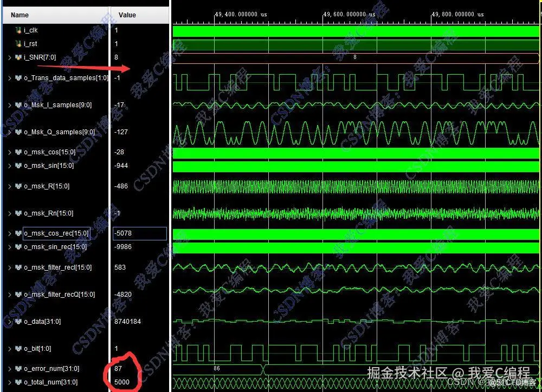This screenshot has width=542, height=392.
Task: Expand the o_msk_filter_recQ[15:0] bus
Action: tap(10, 295)
